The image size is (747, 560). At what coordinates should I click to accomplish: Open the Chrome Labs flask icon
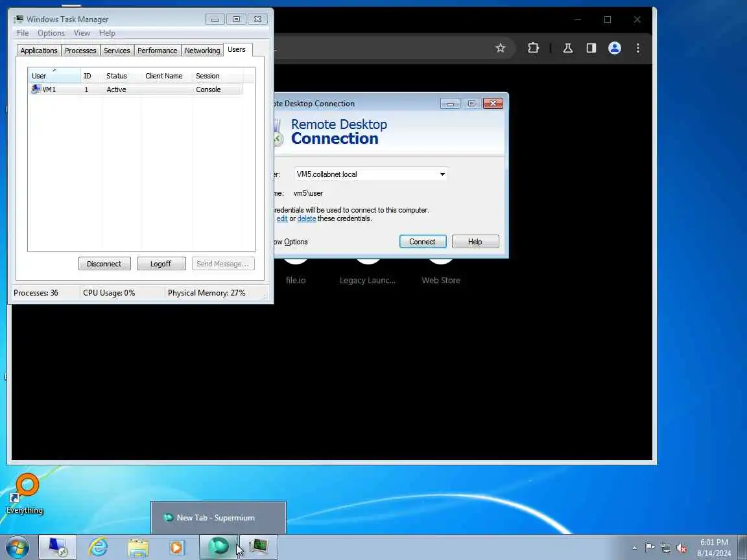point(567,47)
